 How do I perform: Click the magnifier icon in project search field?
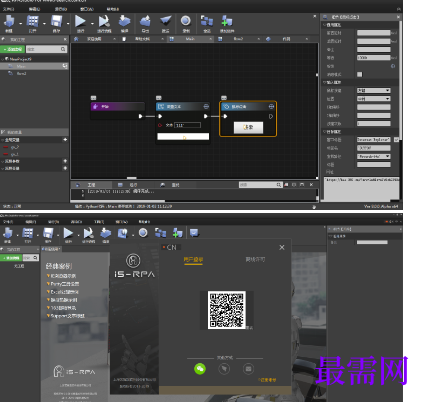pos(63,49)
